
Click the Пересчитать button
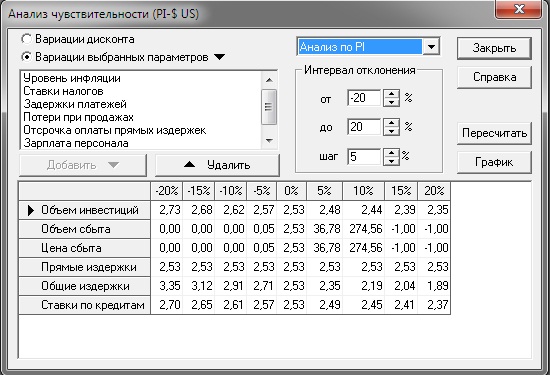494,133
